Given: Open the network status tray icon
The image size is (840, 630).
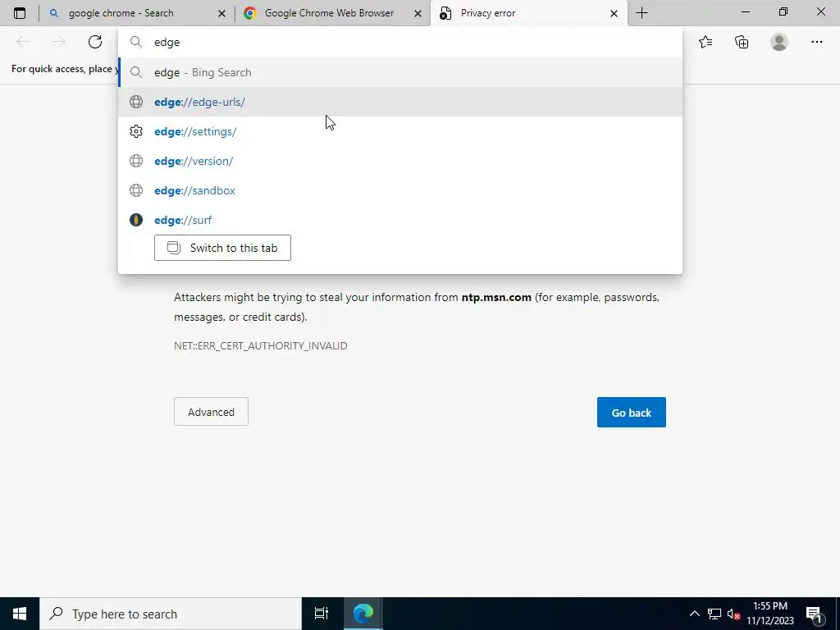Looking at the screenshot, I should (714, 614).
